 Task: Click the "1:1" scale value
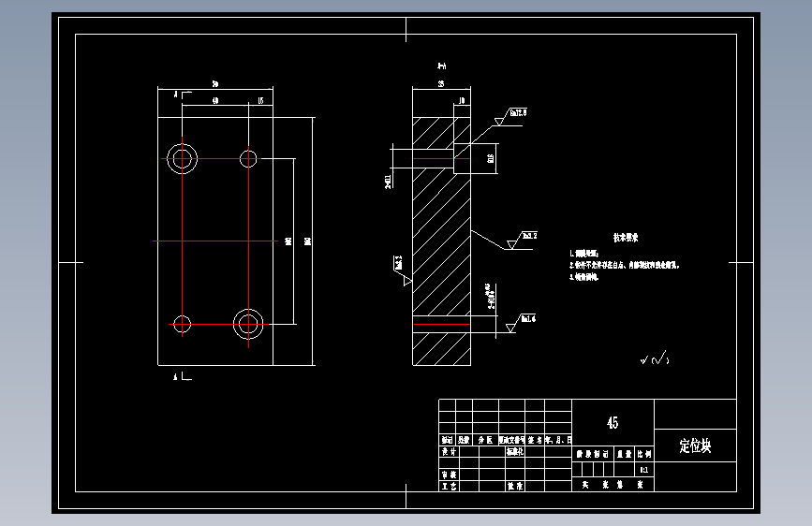click(x=643, y=470)
